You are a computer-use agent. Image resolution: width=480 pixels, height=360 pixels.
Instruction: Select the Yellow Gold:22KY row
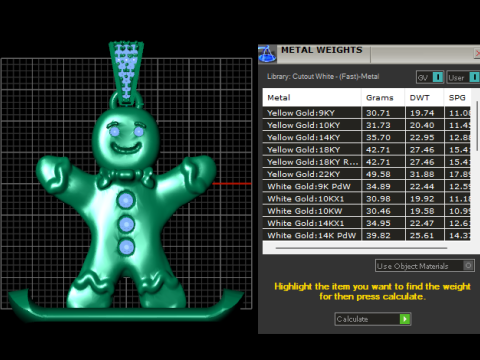point(367,174)
